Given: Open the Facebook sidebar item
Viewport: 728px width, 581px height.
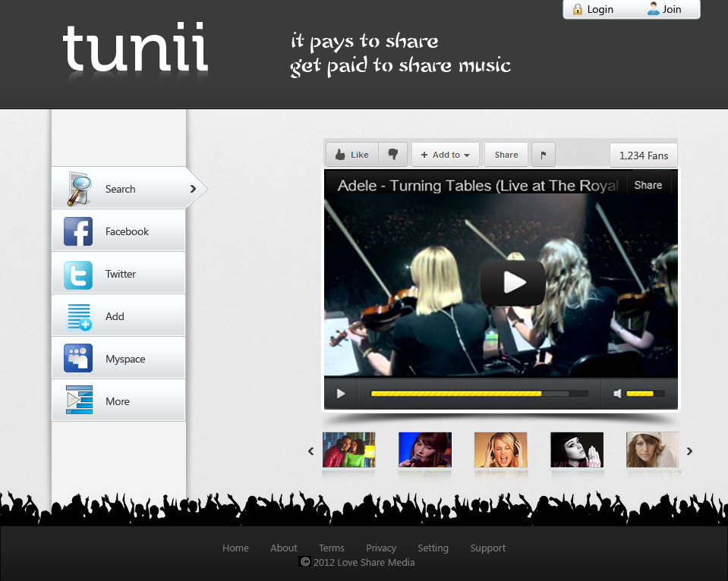Looking at the screenshot, I should point(118,231).
